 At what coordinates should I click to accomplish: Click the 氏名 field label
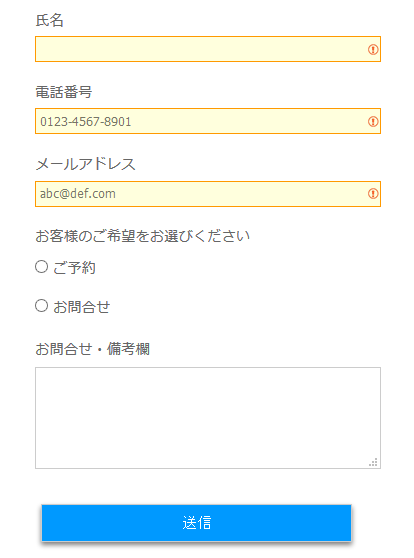[x=49, y=20]
